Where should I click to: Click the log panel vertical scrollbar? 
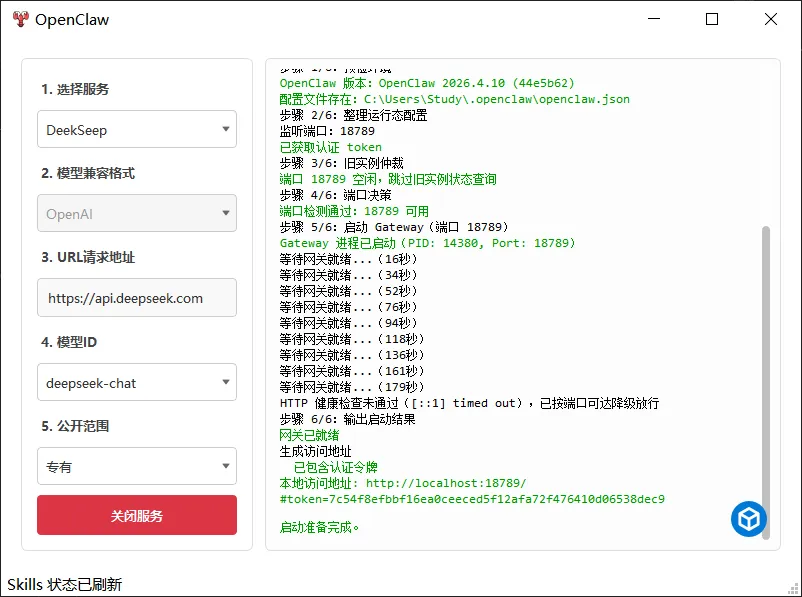click(x=766, y=383)
